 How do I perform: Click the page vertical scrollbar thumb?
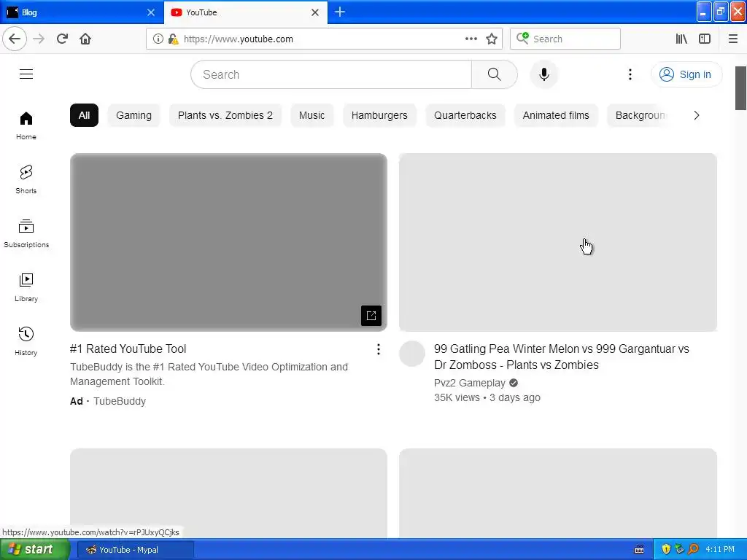tap(741, 88)
